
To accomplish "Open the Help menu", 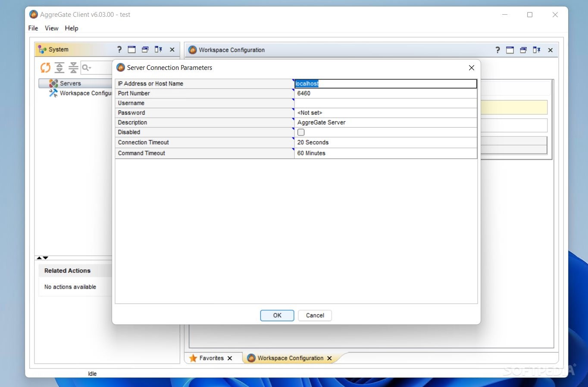I will point(72,28).
